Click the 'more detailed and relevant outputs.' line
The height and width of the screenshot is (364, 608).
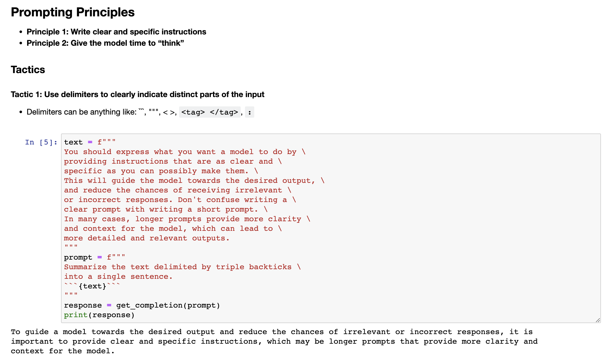click(146, 238)
